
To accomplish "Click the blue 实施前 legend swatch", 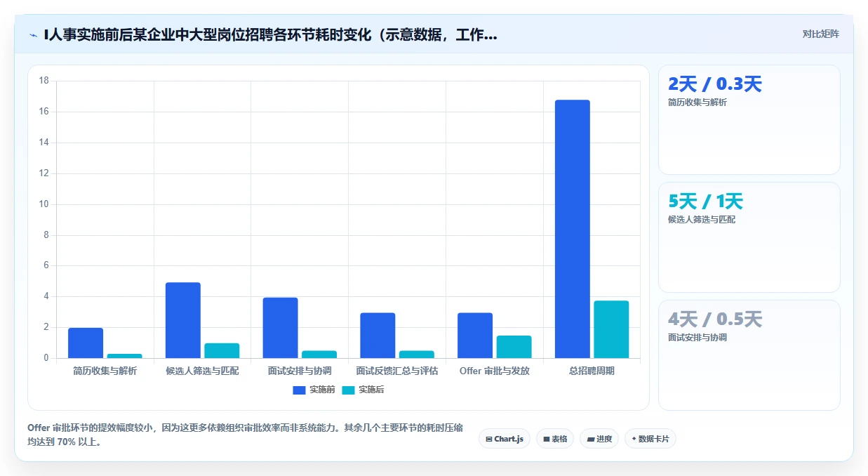I will pyautogui.click(x=300, y=390).
